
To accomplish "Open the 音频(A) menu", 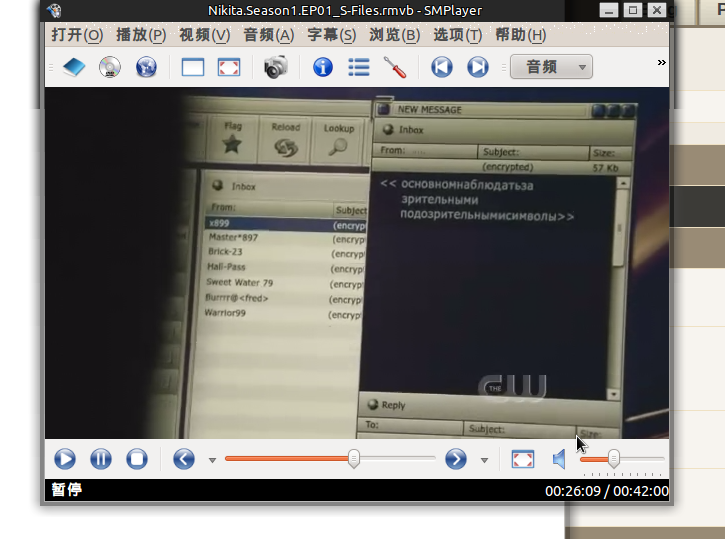I will coord(269,35).
